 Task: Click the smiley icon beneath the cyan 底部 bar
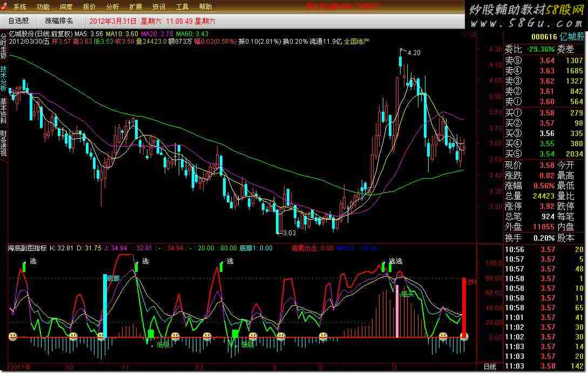pos(101,337)
